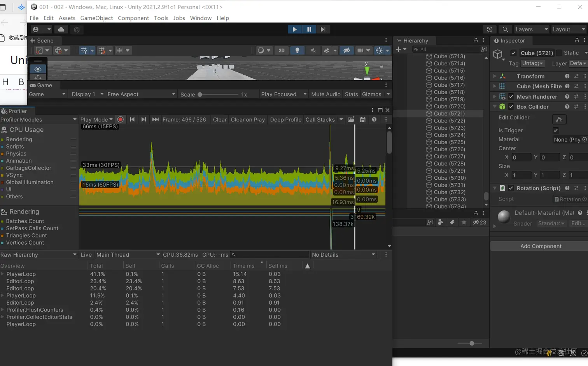
Task: Click the Play button in the Unity toolbar
Action: [294, 29]
